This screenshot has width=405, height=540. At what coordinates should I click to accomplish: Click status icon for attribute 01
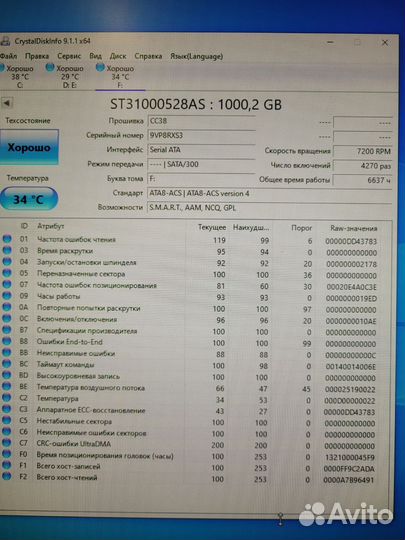click(x=7, y=239)
